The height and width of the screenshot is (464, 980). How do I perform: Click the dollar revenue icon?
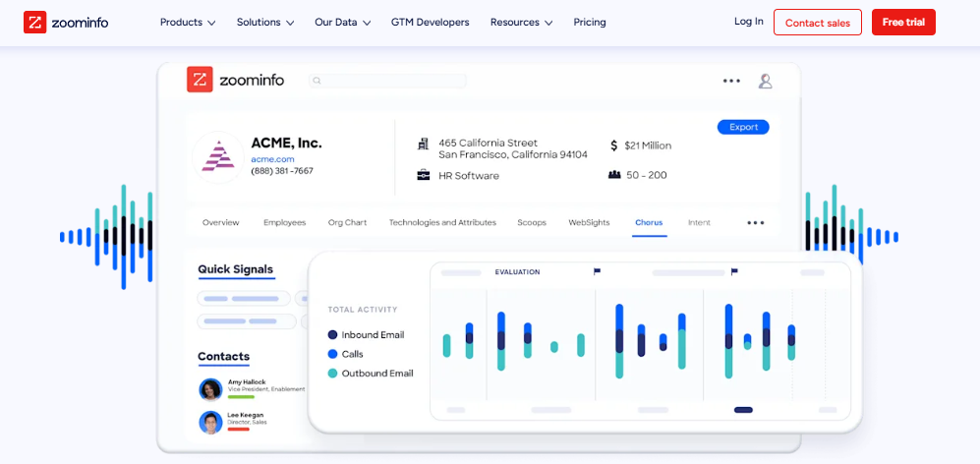pyautogui.click(x=613, y=145)
